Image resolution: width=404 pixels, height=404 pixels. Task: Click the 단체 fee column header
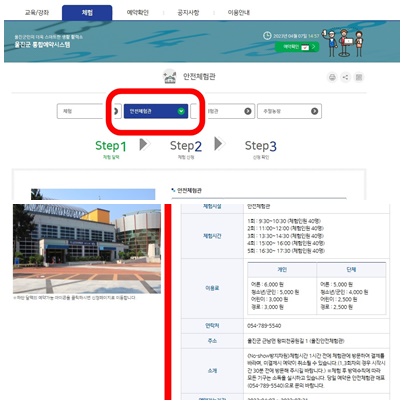(x=351, y=269)
